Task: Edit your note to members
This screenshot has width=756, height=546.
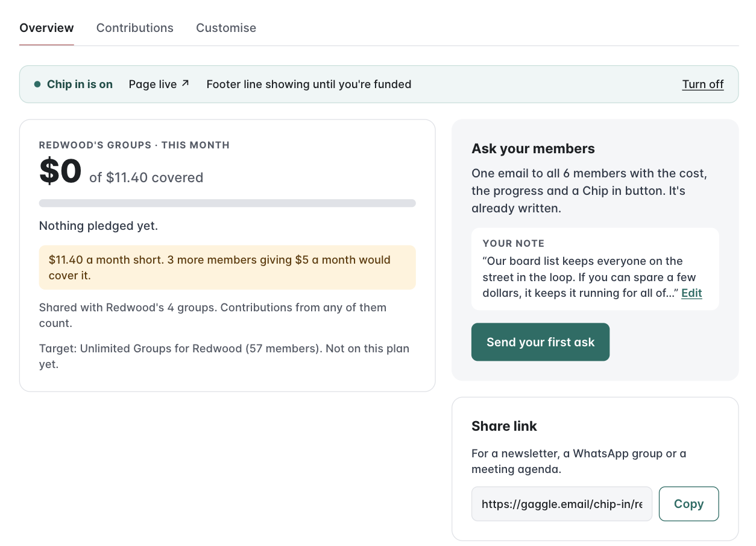Action: 691,293
